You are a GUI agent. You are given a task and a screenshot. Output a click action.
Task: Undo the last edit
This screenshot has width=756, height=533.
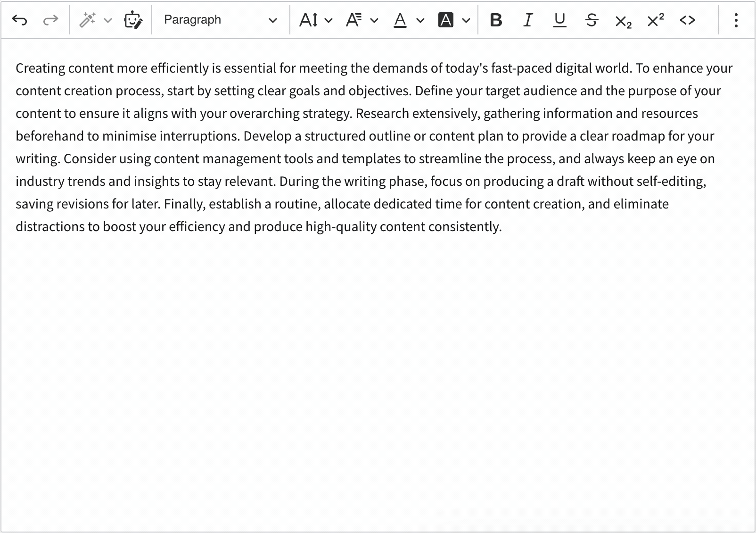(19, 20)
